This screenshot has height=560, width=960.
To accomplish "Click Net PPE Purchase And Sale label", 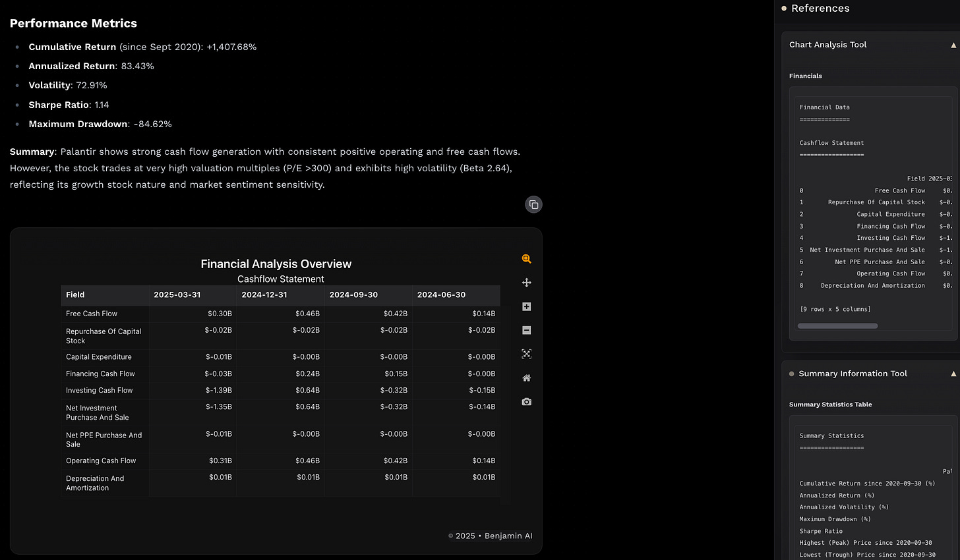I will pyautogui.click(x=104, y=439).
